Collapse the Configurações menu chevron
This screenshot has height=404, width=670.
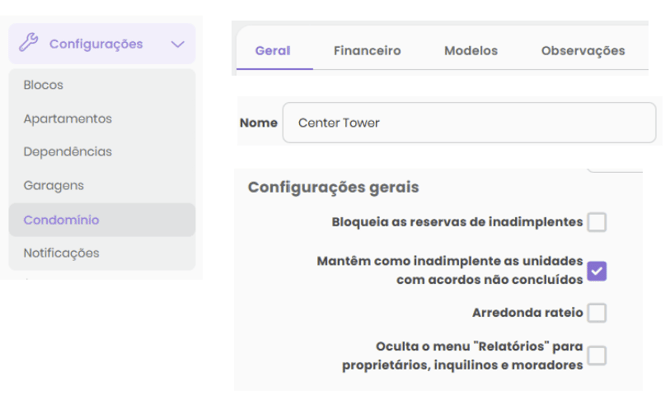coord(178,44)
